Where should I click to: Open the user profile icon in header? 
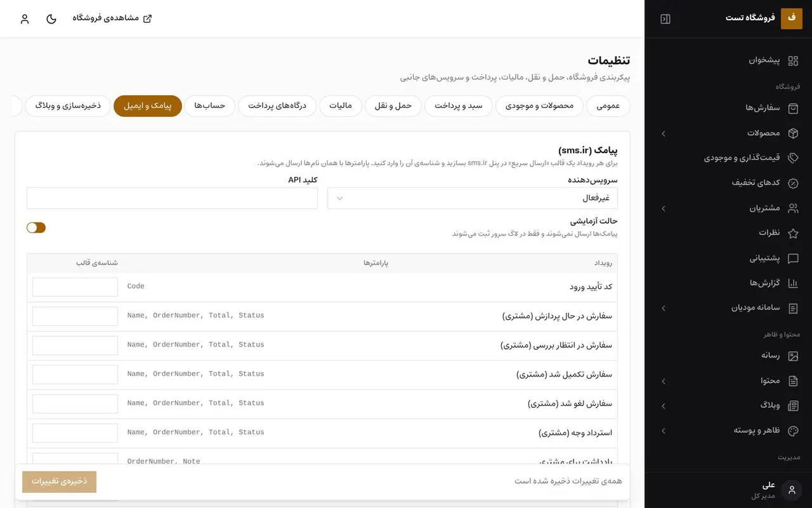tap(25, 19)
